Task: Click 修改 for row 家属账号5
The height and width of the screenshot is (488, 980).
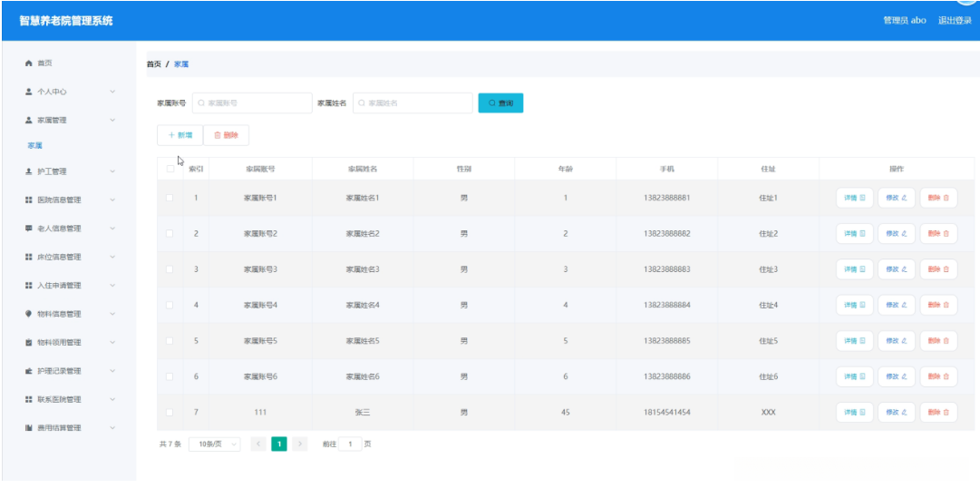Action: 897,341
